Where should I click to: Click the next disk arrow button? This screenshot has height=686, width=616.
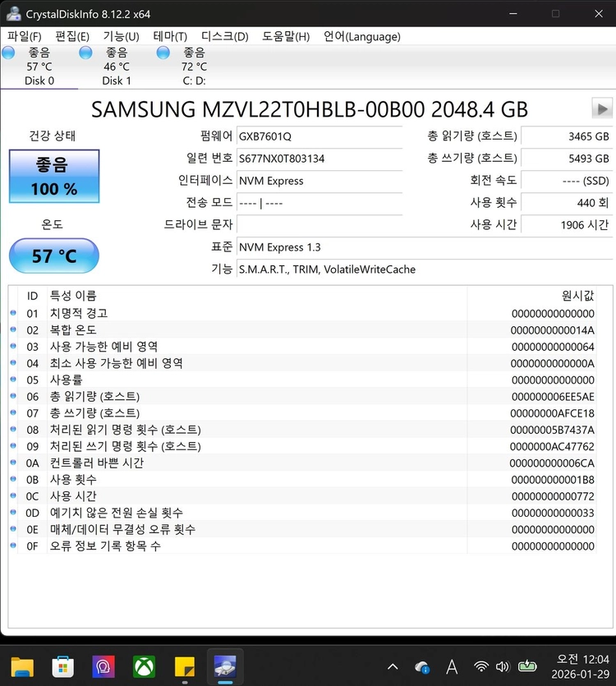point(602,108)
